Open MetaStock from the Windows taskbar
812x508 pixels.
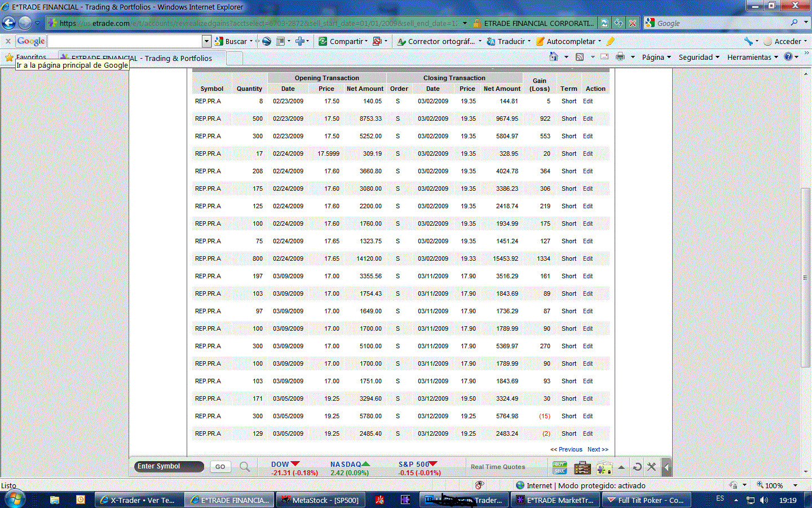pos(320,500)
